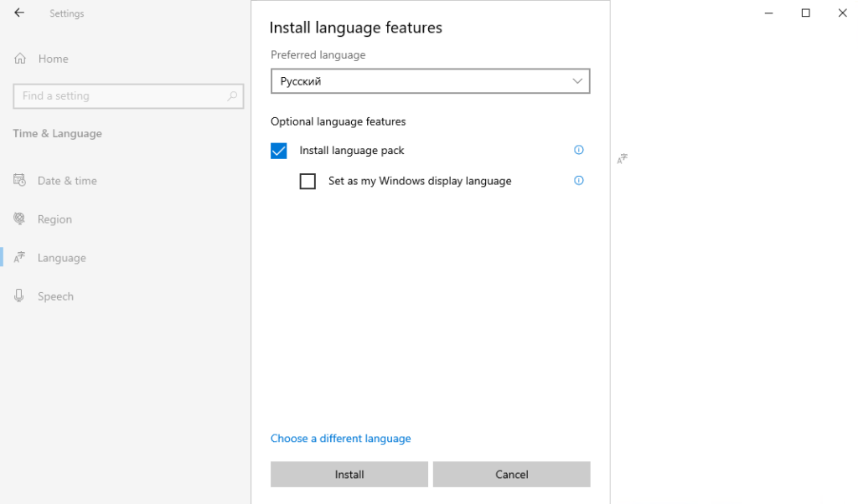This screenshot has width=858, height=504.
Task: Click the Find a setting search box
Action: click(128, 96)
